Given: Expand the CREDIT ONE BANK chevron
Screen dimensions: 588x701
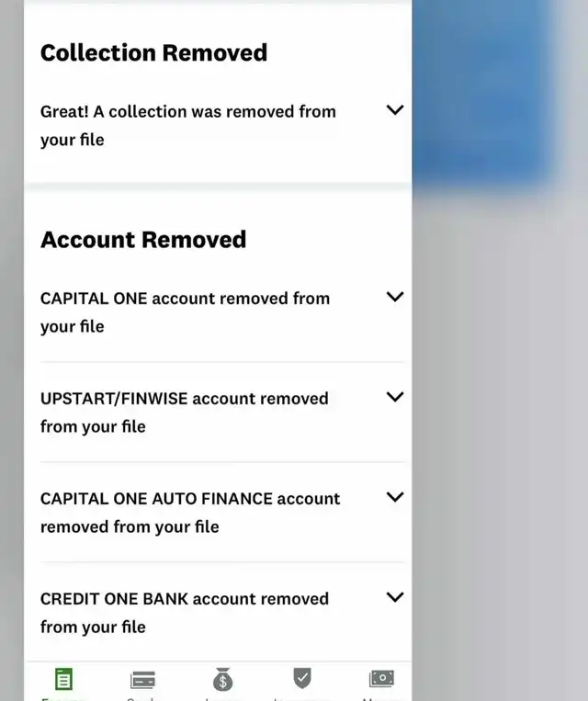Looking at the screenshot, I should [x=395, y=597].
